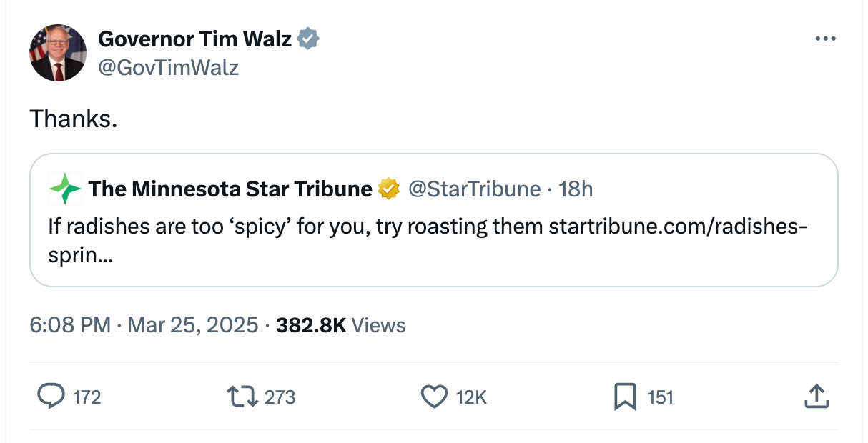This screenshot has height=443, width=868.
Task: Click the 18h timestamp on quoted tweet
Action: (576, 189)
